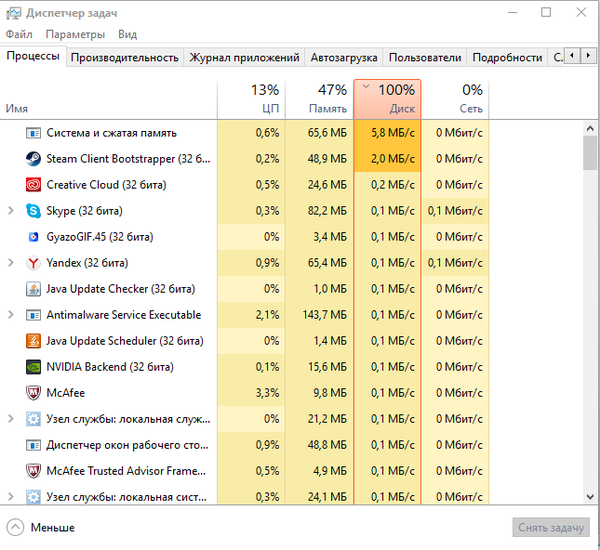
Task: Select the Creative Cloud process icon
Action: coord(33,185)
